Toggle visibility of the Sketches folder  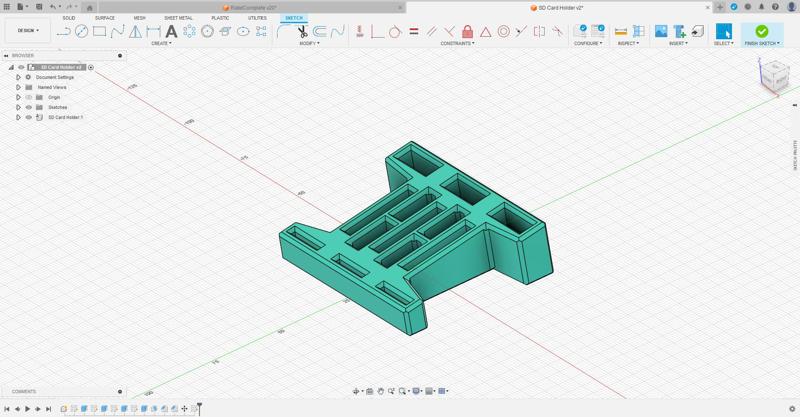pos(28,107)
